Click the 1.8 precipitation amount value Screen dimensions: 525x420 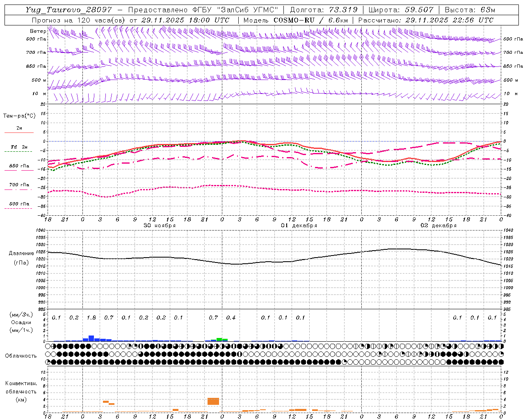[x=91, y=318]
